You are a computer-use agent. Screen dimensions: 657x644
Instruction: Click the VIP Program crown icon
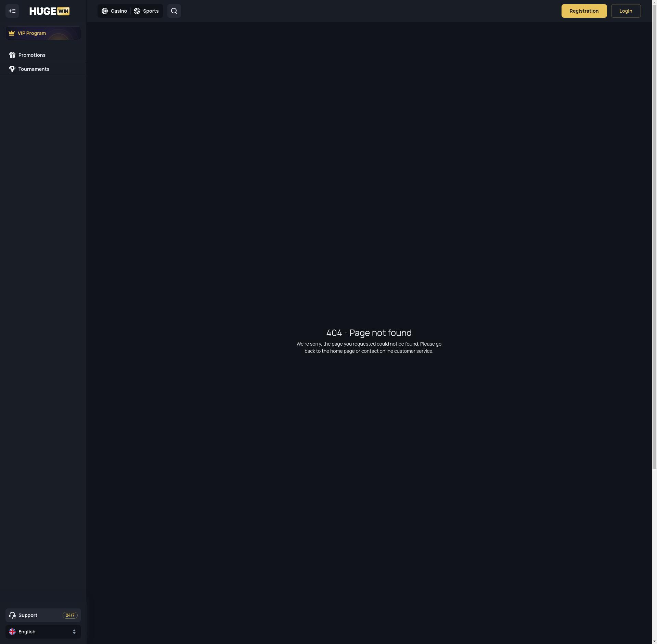tap(12, 33)
